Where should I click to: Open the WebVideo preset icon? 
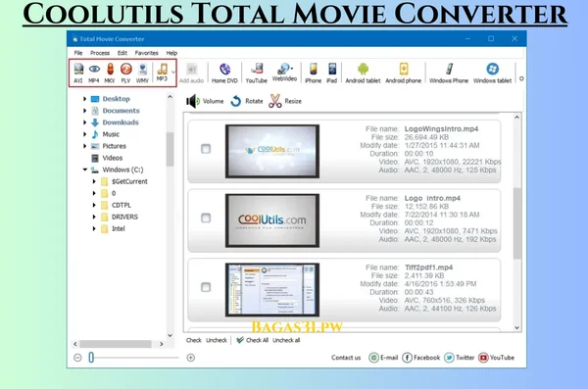click(x=284, y=73)
